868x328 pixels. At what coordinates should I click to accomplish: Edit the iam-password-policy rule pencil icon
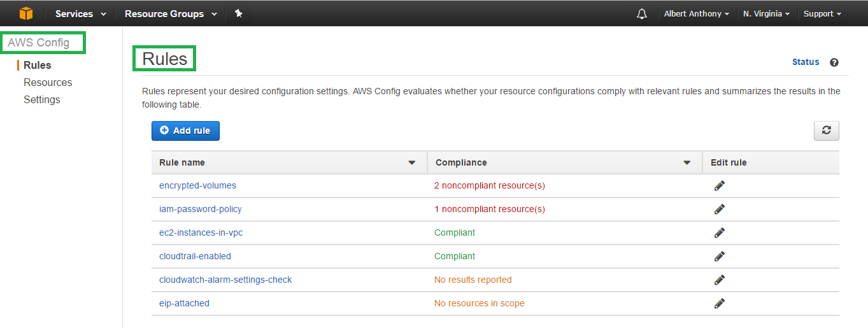(720, 209)
